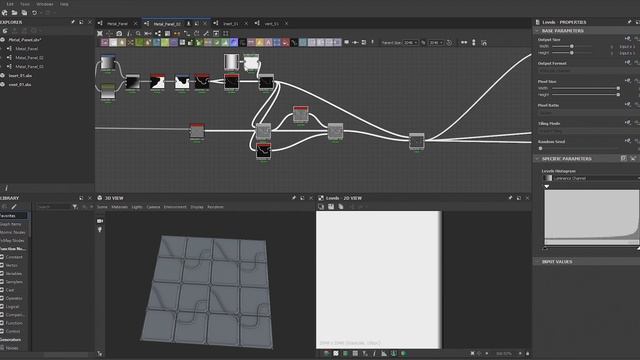The height and width of the screenshot is (360, 640).
Task: Open the Environment menu in 3D view
Action: pyautogui.click(x=175, y=207)
